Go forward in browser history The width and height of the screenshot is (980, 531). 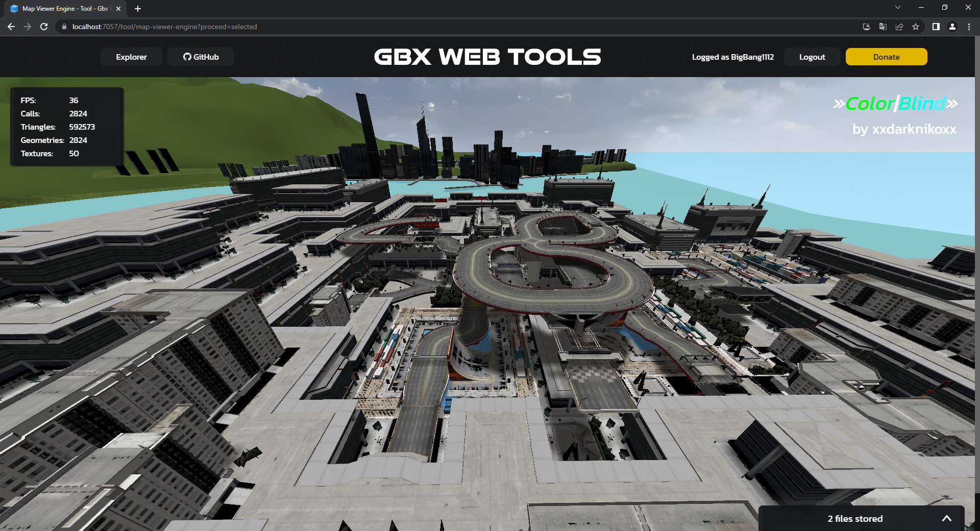coord(28,27)
